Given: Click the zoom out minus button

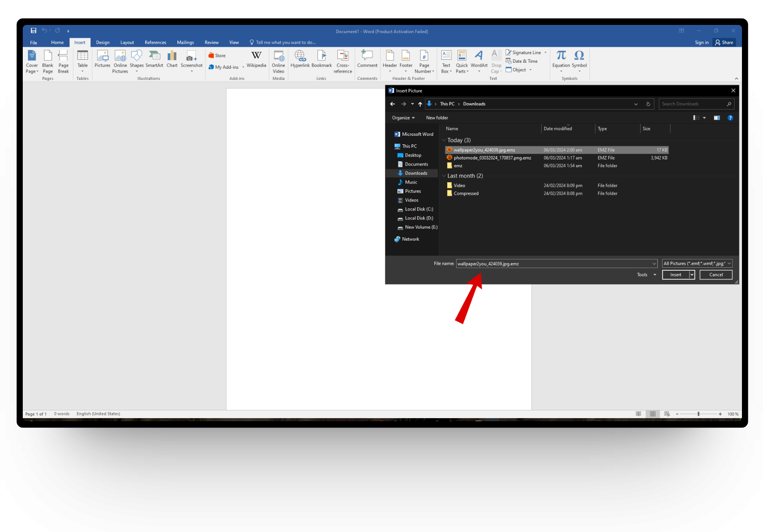Looking at the screenshot, I should pos(677,414).
